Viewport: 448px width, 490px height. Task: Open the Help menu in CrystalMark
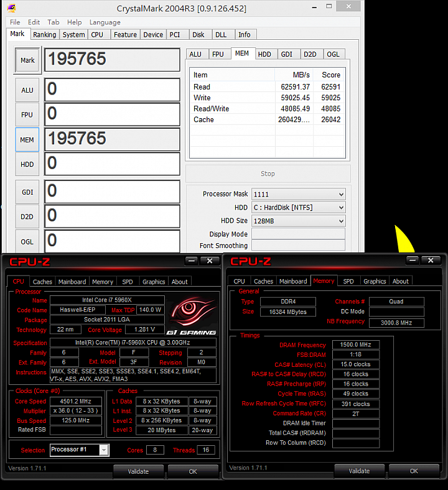[x=75, y=22]
